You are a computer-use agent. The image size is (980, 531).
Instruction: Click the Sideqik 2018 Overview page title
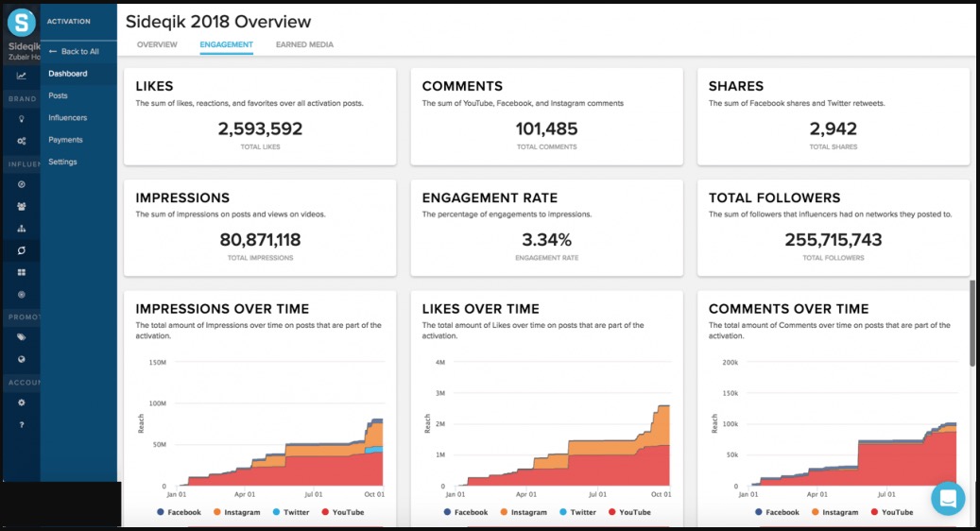pos(218,22)
